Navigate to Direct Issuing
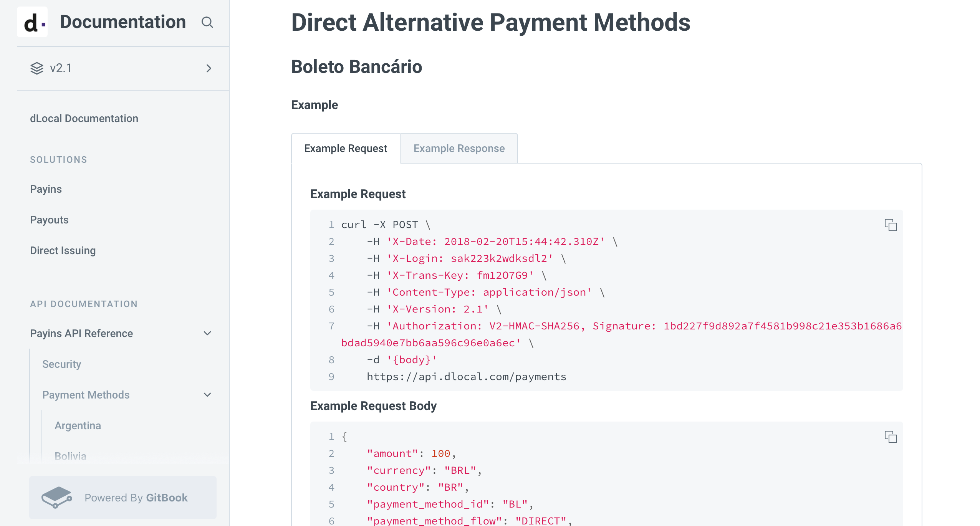980x526 pixels. [x=63, y=250]
